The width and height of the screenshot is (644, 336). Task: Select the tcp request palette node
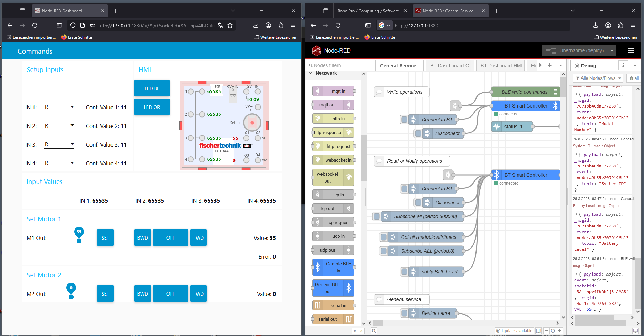tap(334, 222)
